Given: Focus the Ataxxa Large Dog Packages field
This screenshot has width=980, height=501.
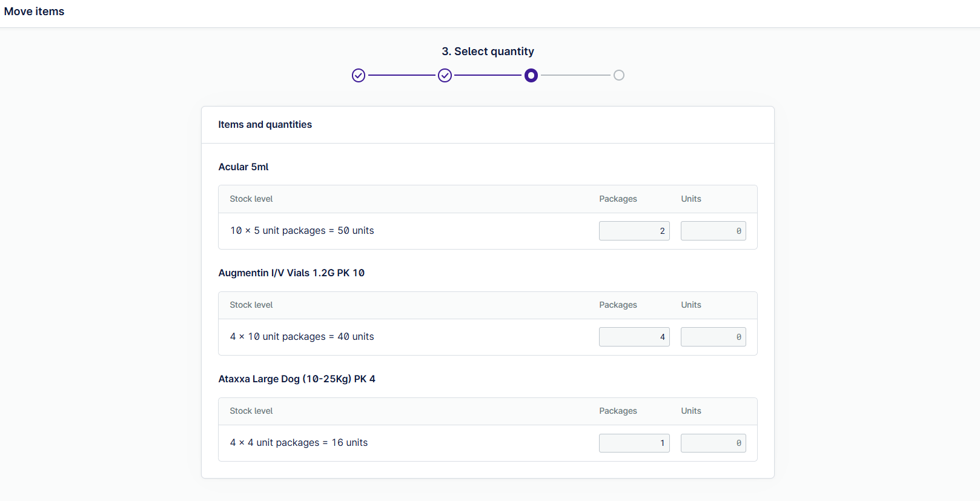Looking at the screenshot, I should click(634, 443).
